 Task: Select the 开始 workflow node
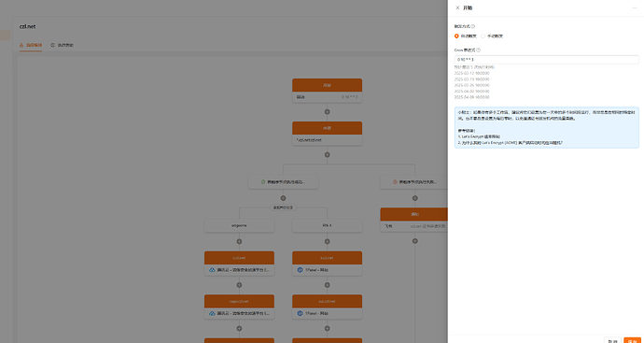[x=327, y=91]
